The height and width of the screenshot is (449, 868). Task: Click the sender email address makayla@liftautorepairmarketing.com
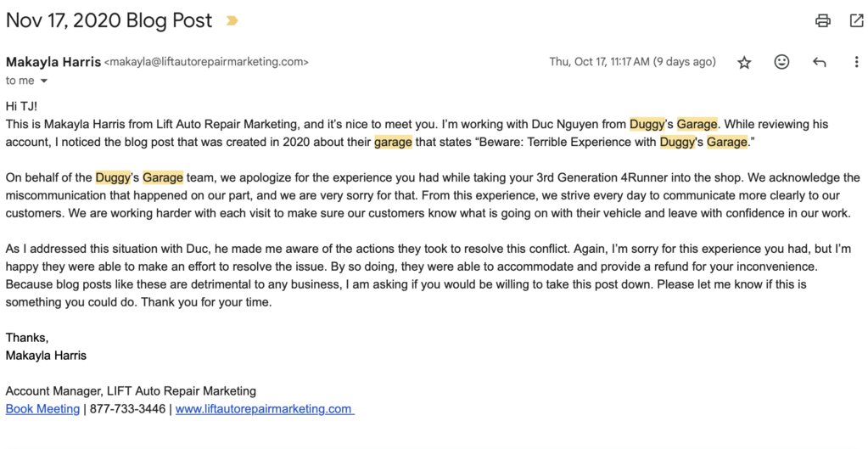coord(206,62)
